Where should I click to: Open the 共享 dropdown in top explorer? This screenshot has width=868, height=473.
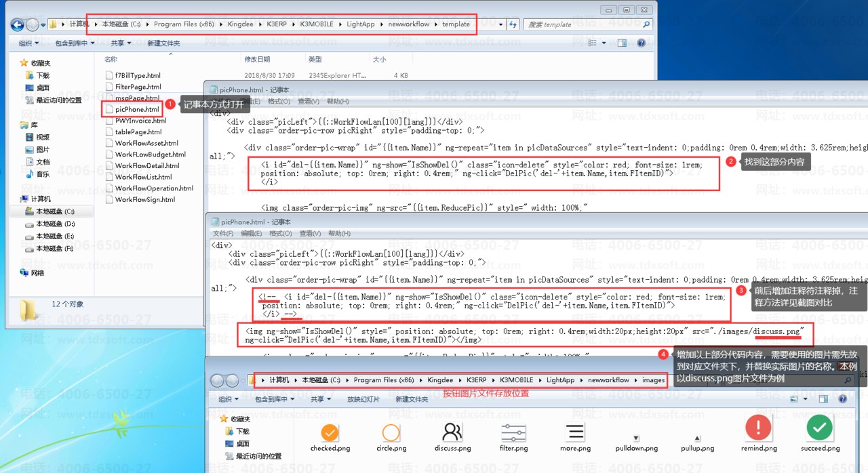coord(121,43)
